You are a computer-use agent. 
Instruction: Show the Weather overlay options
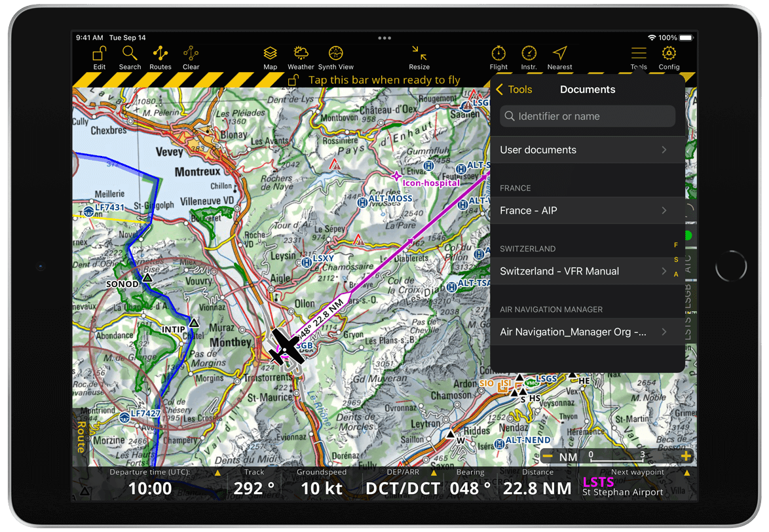pos(301,56)
